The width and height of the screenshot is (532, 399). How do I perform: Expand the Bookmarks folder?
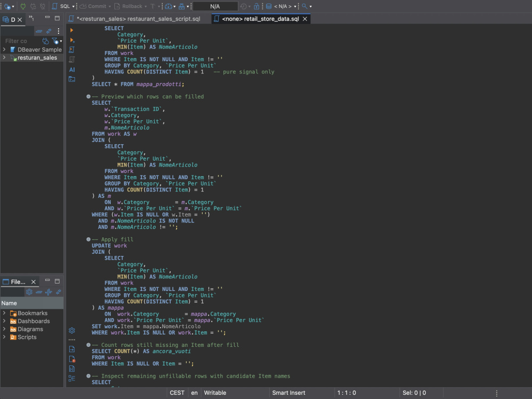coord(4,313)
